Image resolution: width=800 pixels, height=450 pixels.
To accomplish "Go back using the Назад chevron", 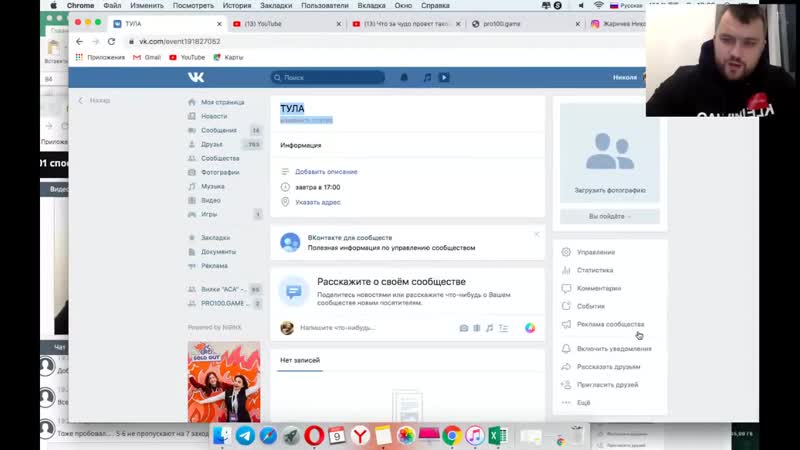I will coord(81,101).
